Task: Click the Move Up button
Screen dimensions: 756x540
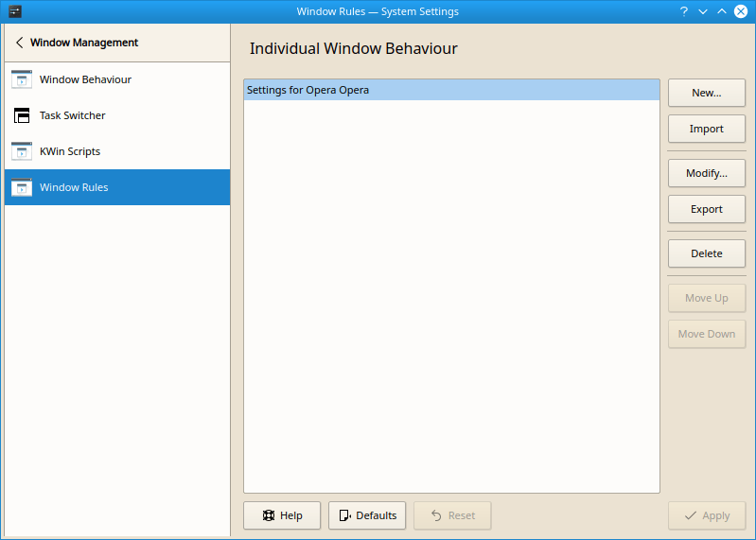Action: (x=707, y=298)
